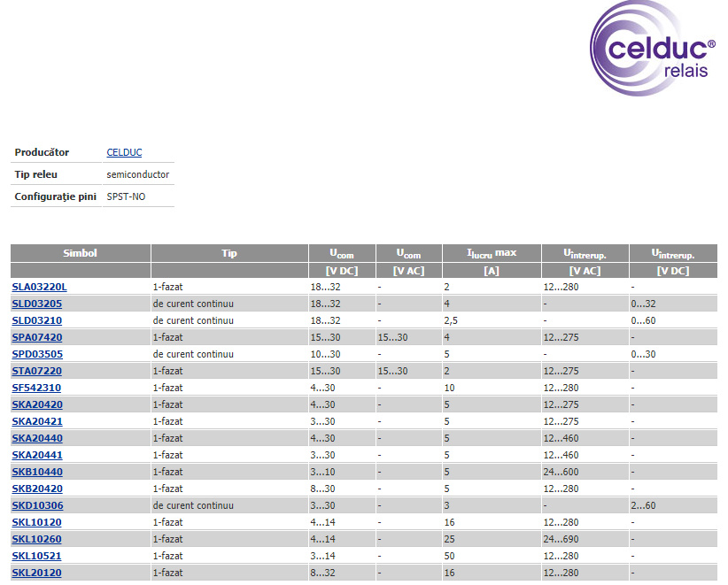Viewport: 728px width, 585px height.
Task: Open the SKA20440 product link
Action: click(x=37, y=438)
